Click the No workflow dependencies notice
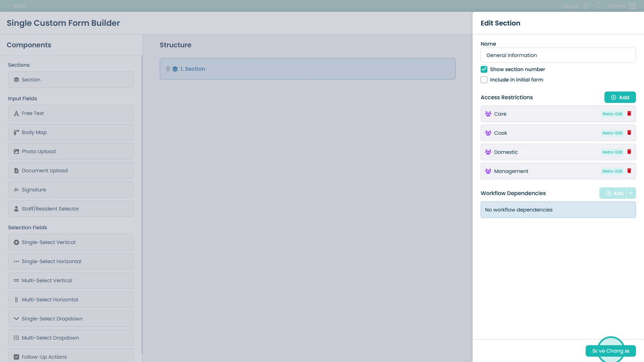Viewport: 644px width, 362px height. click(558, 210)
